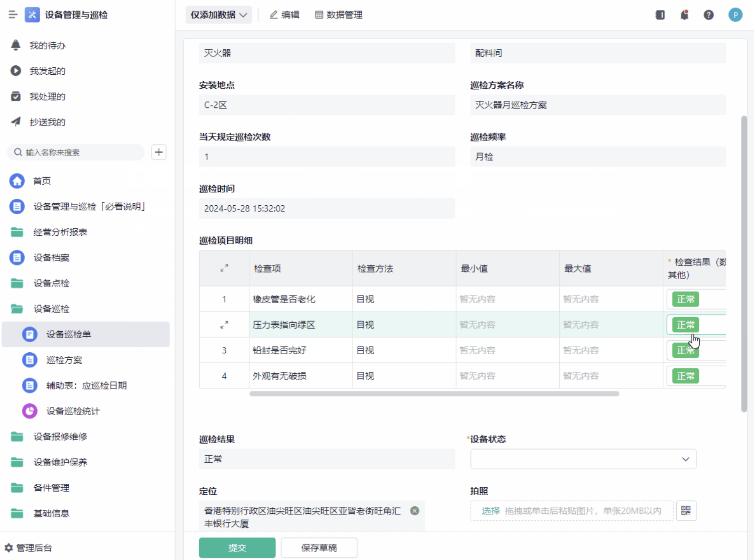Open 数据管理 in the toolbar

click(x=339, y=15)
